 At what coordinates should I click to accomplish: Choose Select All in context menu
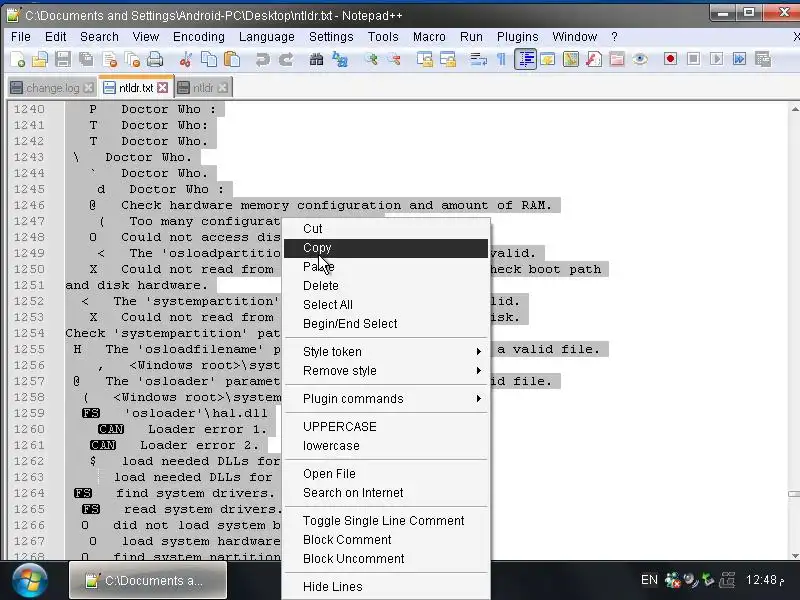386,305
